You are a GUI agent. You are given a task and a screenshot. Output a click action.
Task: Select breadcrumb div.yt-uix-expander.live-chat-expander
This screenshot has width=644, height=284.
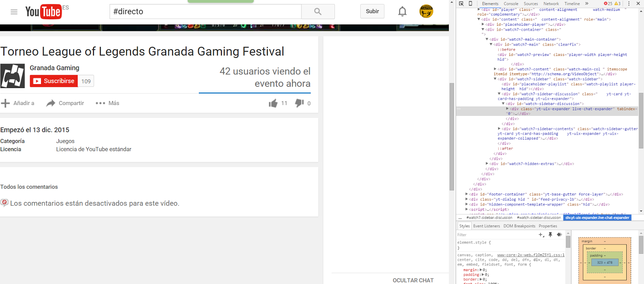pyautogui.click(x=597, y=218)
